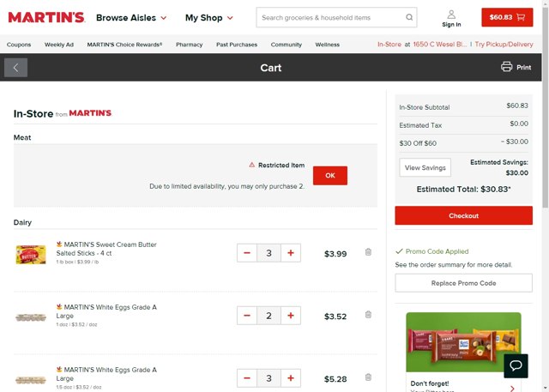Decrease quantity of $5.28 White Eggs

(247, 378)
